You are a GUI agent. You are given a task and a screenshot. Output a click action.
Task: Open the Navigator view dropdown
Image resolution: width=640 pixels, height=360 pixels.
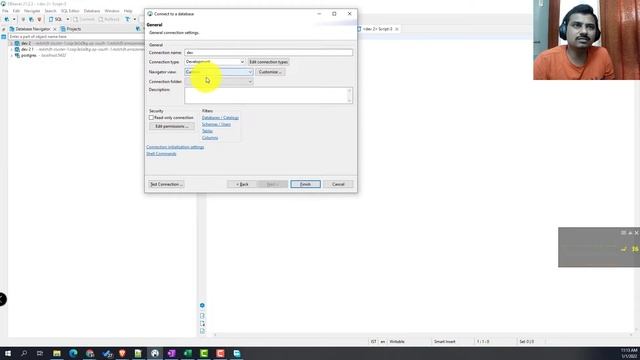pyautogui.click(x=219, y=72)
